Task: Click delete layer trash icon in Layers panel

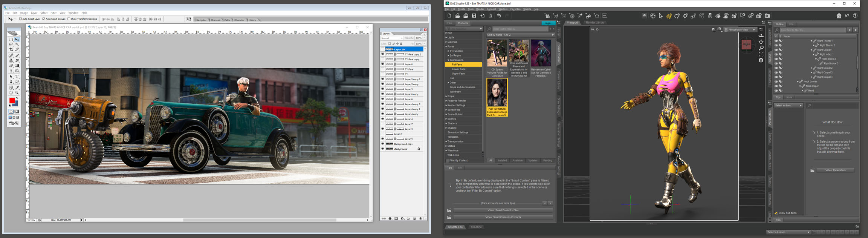Action: tap(420, 219)
